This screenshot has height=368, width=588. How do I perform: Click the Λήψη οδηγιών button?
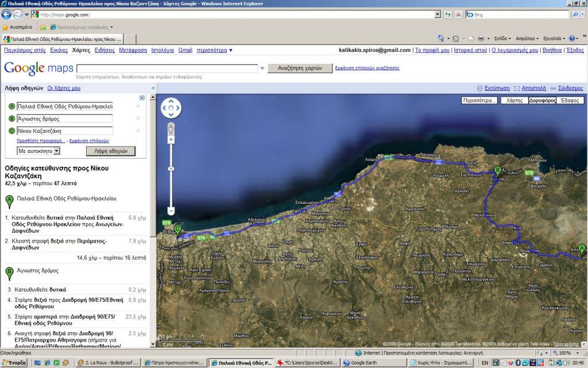(111, 151)
